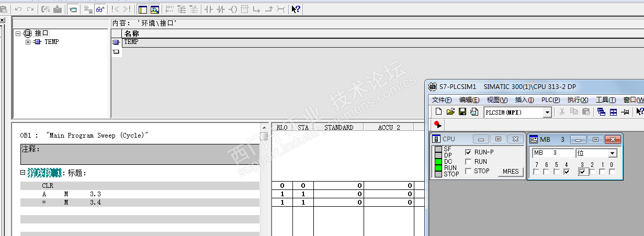644x236 pixels.
Task: Collapse 程序段 1 network
Action: [x=22, y=173]
